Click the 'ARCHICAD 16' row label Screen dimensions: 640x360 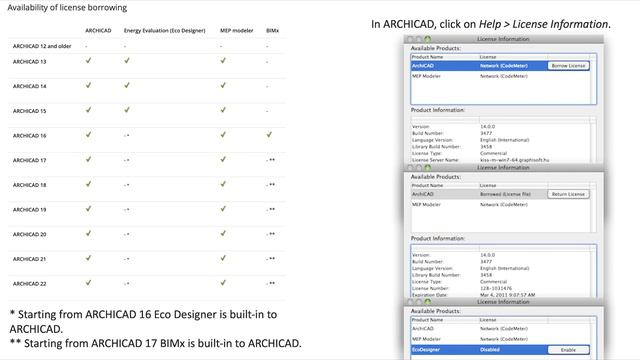pos(29,136)
